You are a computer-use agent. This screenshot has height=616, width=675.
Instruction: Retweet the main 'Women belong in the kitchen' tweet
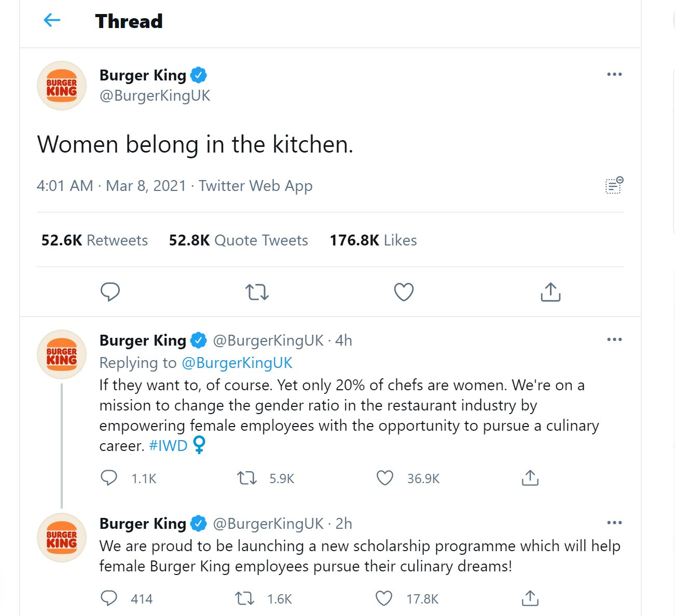click(x=257, y=292)
